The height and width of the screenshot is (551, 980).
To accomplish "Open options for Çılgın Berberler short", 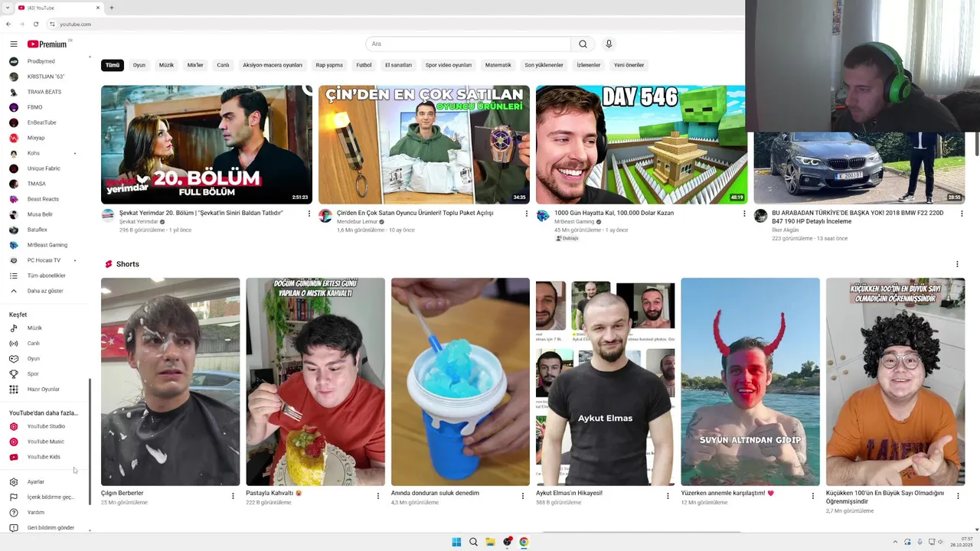I will (x=233, y=496).
